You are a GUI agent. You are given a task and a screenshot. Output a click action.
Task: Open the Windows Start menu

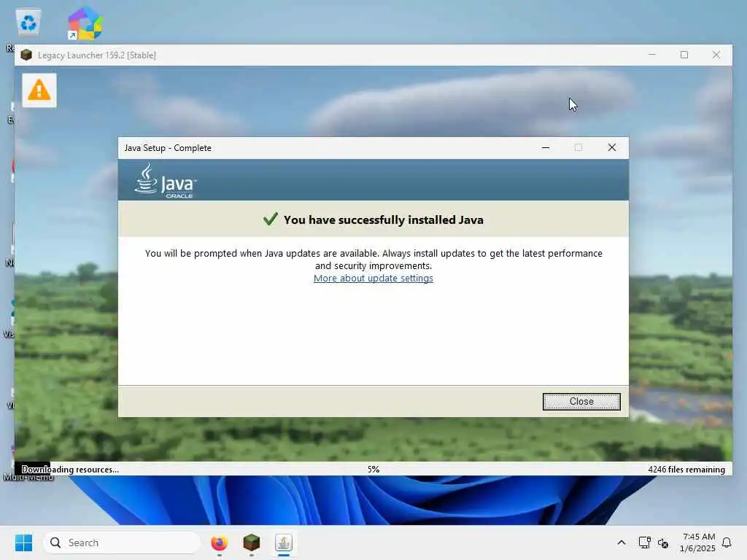[23, 542]
